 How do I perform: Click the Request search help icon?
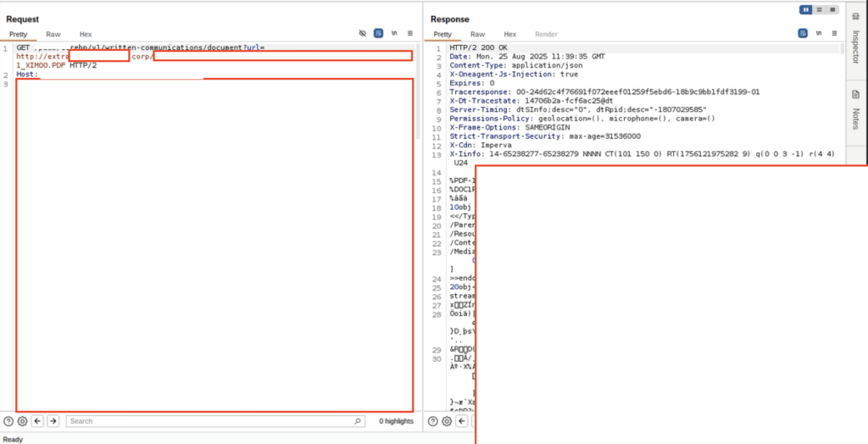tap(8, 421)
